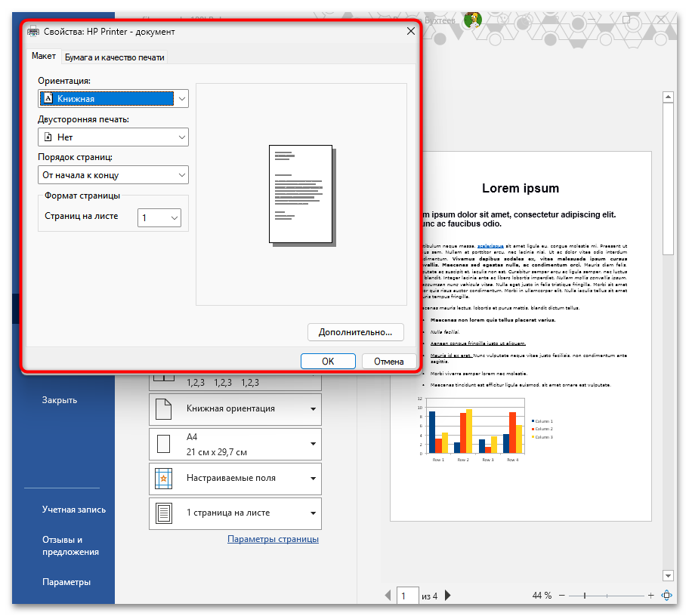The image size is (689, 616).
Task: Switch to Бумага и качество печати tab
Action: [x=114, y=57]
